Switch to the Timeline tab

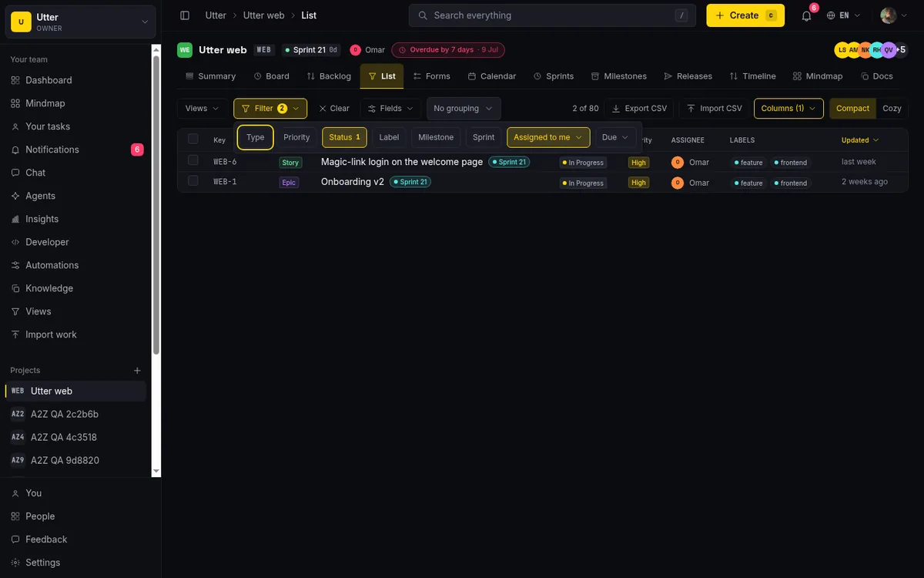click(752, 76)
